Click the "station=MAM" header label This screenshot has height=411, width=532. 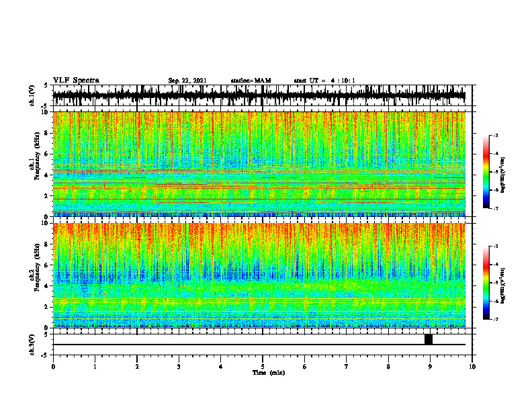point(251,81)
